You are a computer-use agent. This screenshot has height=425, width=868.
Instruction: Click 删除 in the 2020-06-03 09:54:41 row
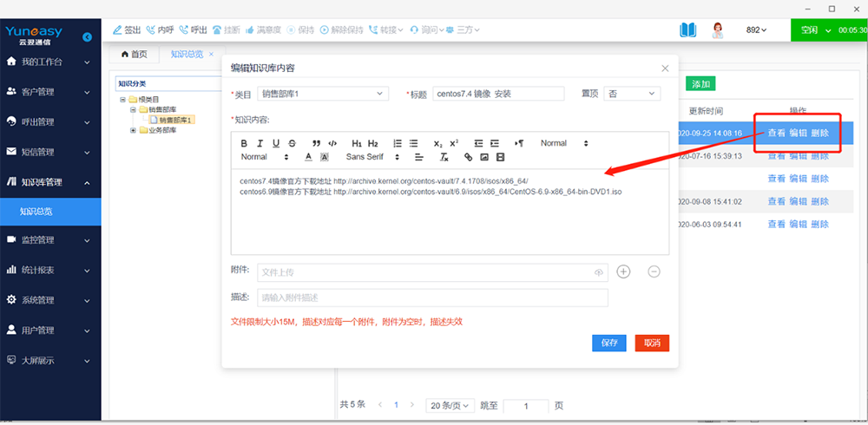click(x=820, y=224)
